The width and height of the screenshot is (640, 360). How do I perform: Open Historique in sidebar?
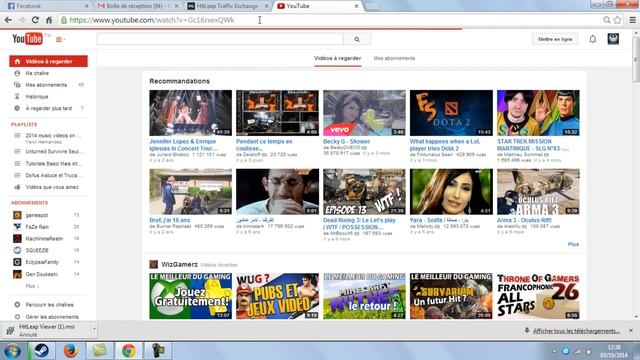coord(37,97)
